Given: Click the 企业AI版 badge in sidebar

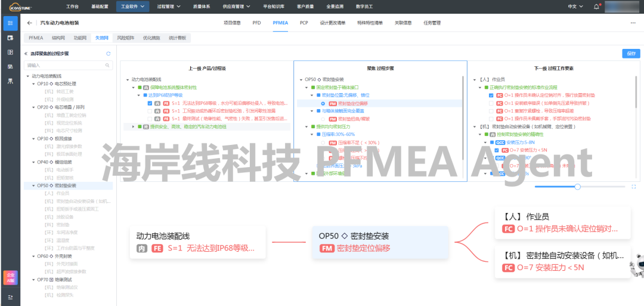Looking at the screenshot, I should pos(10,277).
